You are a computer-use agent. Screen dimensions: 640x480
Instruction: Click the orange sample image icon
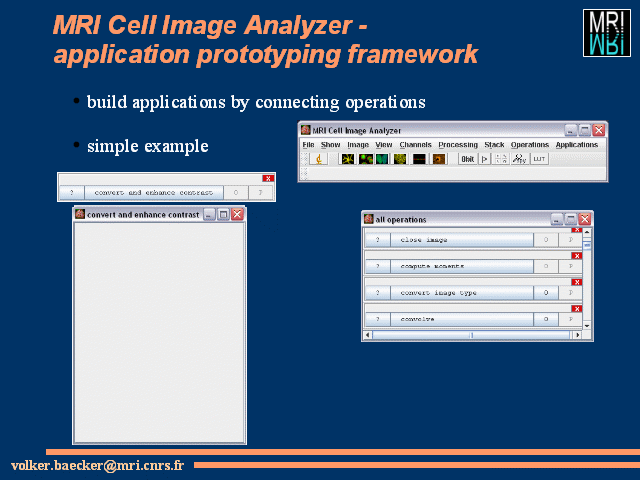pos(439,159)
